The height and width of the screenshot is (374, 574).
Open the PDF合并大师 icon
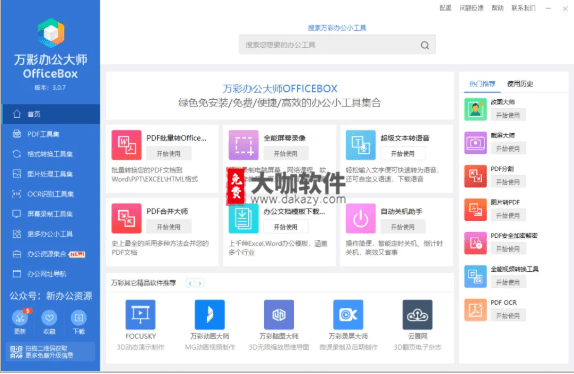126,218
